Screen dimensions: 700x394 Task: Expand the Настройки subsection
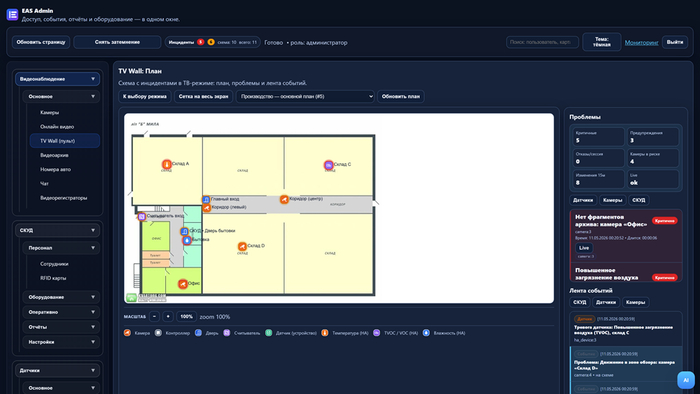61,342
